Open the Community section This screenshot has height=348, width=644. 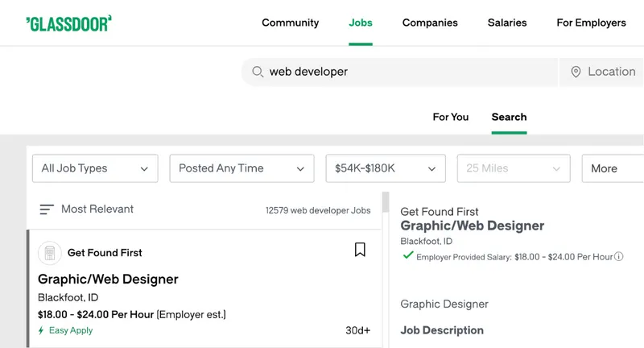[x=290, y=23]
